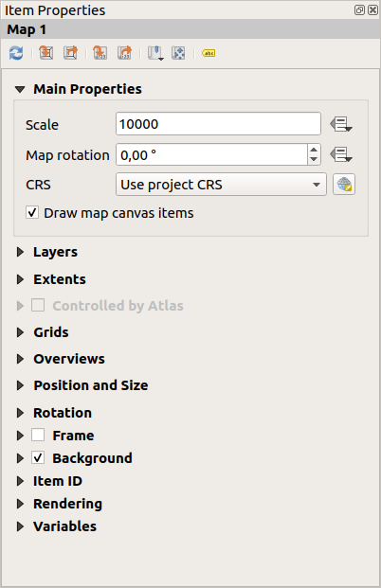Uncheck the Background checkbox
The width and height of the screenshot is (381, 588).
38,457
